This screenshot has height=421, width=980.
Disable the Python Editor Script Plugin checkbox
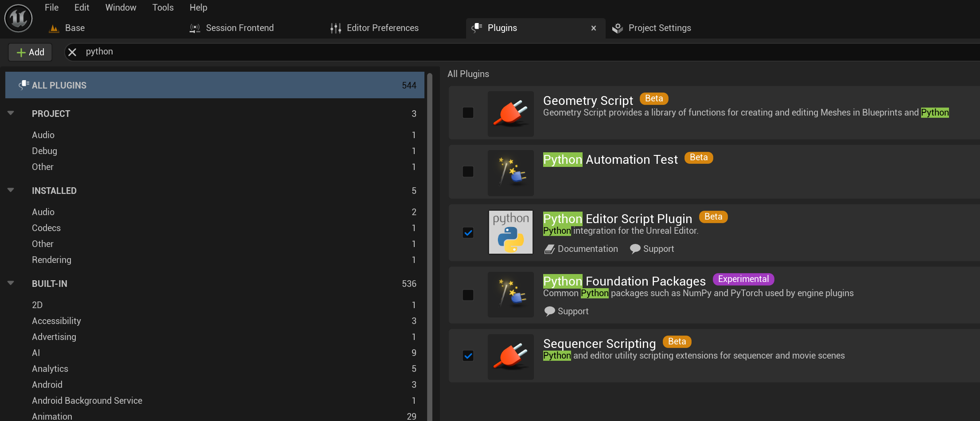coord(468,232)
